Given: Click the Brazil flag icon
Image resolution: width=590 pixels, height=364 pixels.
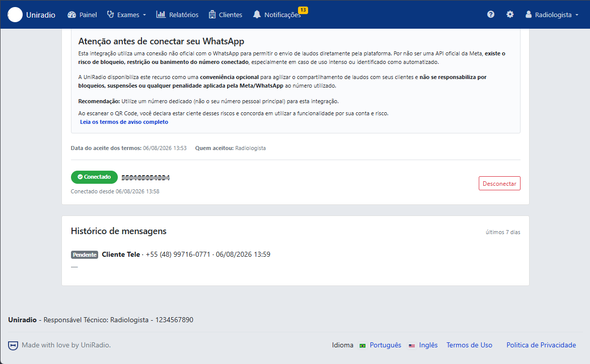Looking at the screenshot, I should coord(362,345).
